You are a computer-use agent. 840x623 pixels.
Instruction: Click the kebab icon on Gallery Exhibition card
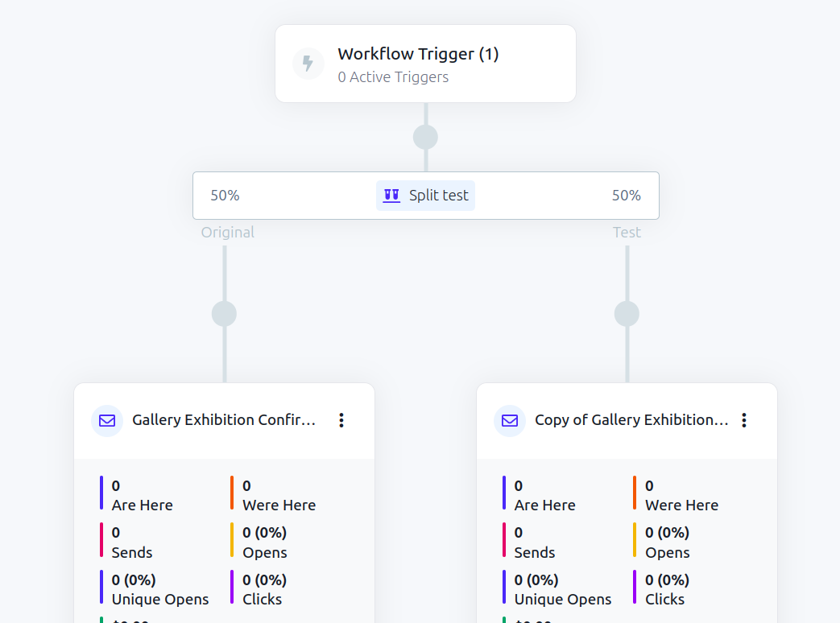(x=341, y=419)
